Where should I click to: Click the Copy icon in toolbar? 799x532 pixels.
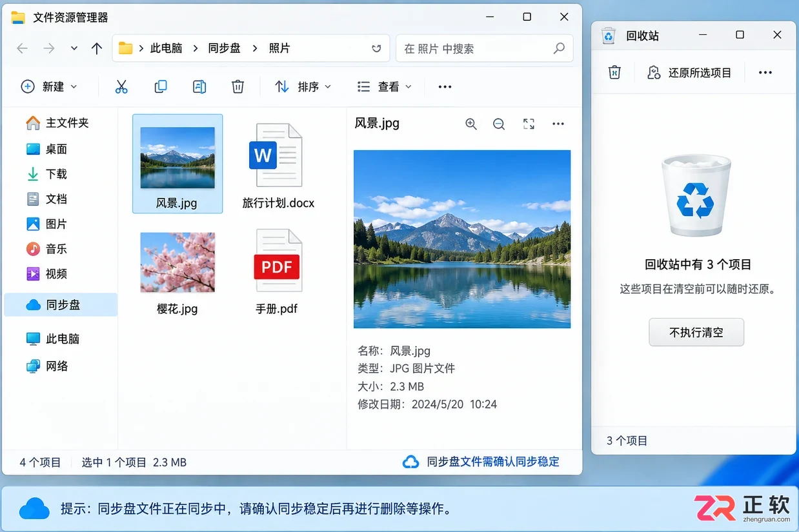(161, 86)
